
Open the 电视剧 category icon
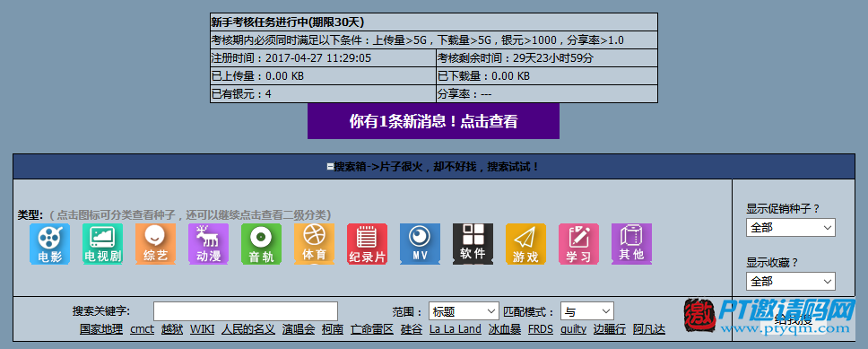click(x=102, y=244)
